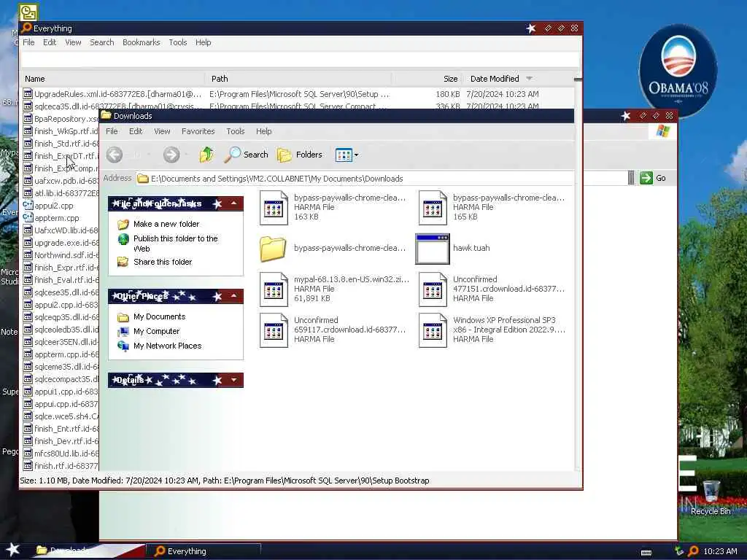The width and height of the screenshot is (747, 560).
Task: Open Favorites menu in Downloads window
Action: point(198,131)
